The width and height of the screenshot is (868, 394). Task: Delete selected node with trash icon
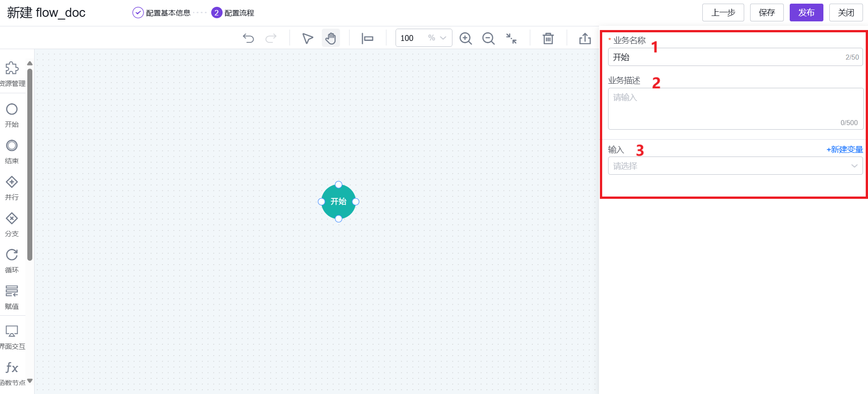(548, 38)
